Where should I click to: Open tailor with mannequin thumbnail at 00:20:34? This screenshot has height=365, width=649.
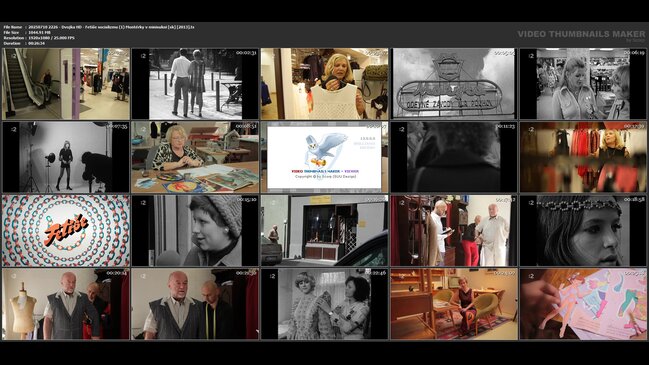(x=66, y=304)
